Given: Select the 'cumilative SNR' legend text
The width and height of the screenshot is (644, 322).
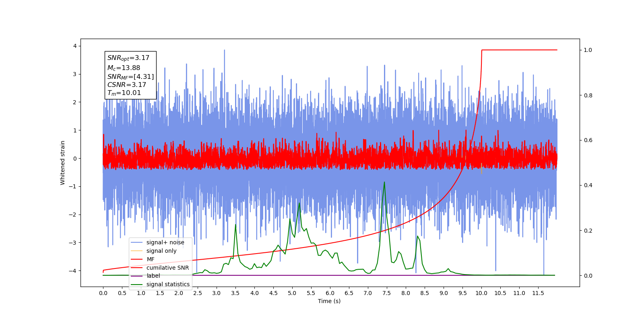Looking at the screenshot, I should (167, 268).
